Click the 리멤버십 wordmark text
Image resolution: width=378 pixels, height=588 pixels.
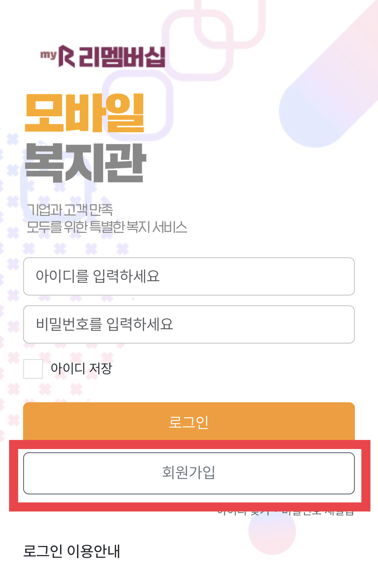click(122, 57)
